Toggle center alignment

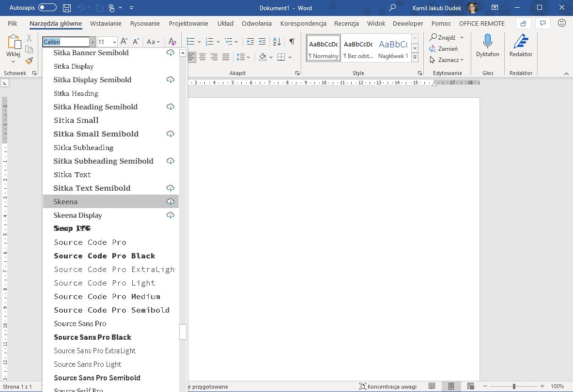[202, 57]
